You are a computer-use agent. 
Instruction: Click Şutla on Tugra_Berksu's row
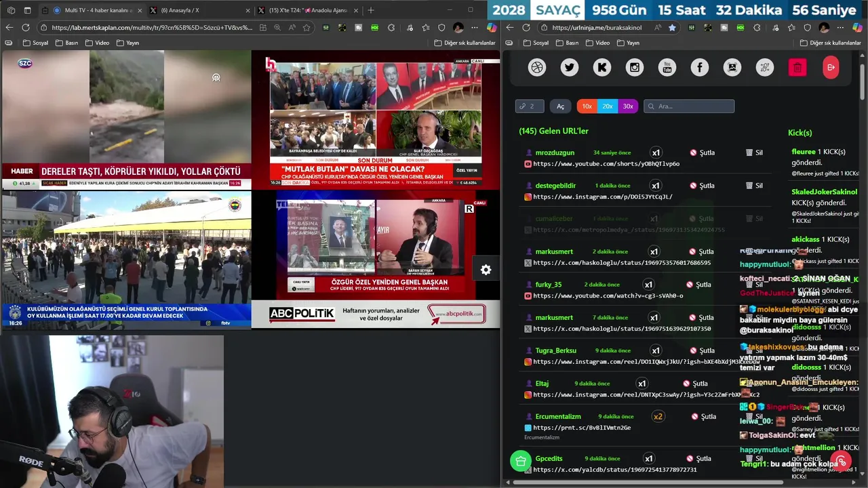coord(703,350)
